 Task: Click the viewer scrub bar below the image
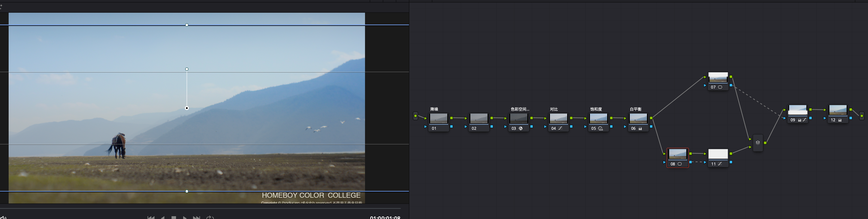pyautogui.click(x=202, y=209)
